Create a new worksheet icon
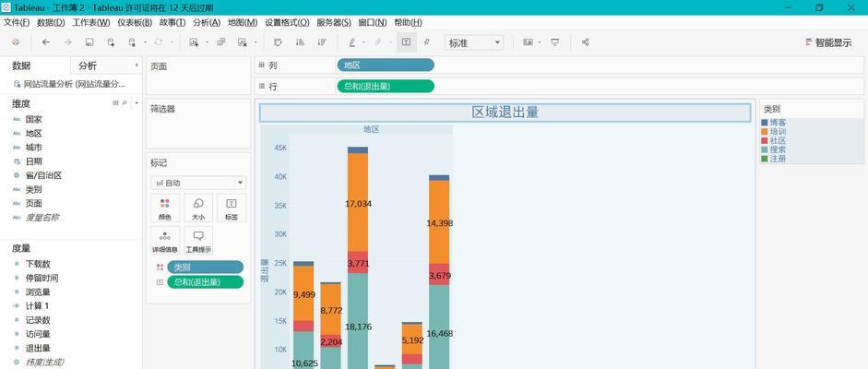 pyautogui.click(x=194, y=42)
